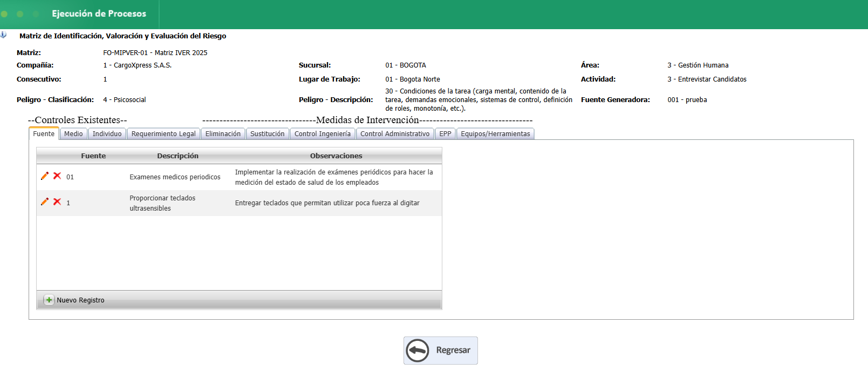This screenshot has width=868, height=370.
Task: Click the '001 - prueba' value
Action: [687, 100]
